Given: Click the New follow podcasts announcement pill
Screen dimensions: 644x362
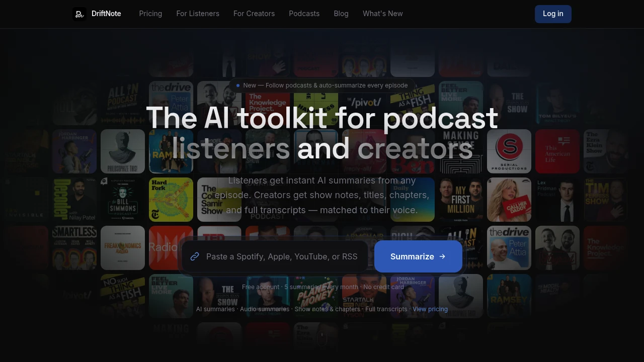Looking at the screenshot, I should (322, 85).
